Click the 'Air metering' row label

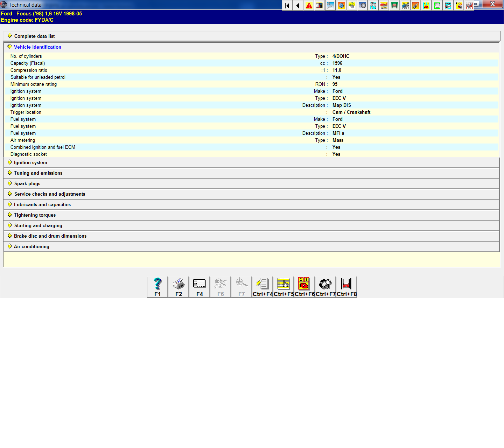[x=23, y=140]
